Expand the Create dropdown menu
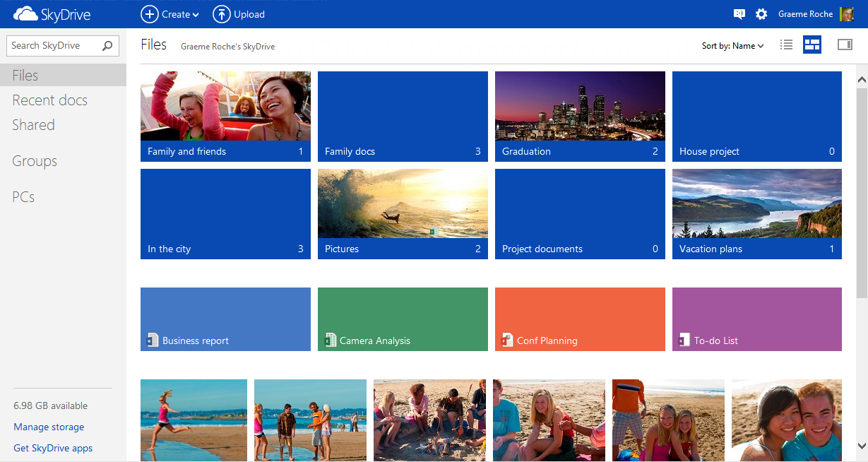 coord(170,14)
